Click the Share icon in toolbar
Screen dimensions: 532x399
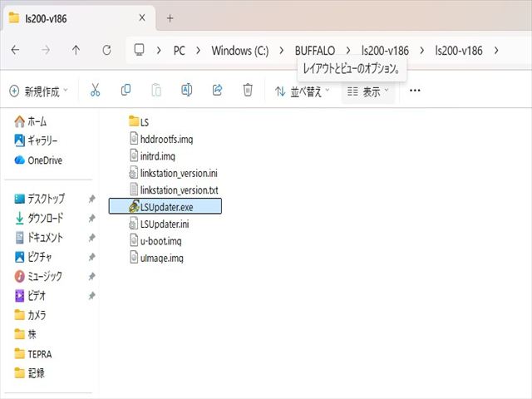click(217, 91)
